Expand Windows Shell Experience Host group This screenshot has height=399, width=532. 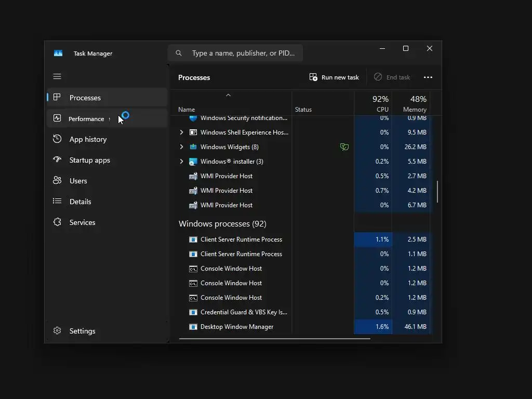[x=181, y=132]
